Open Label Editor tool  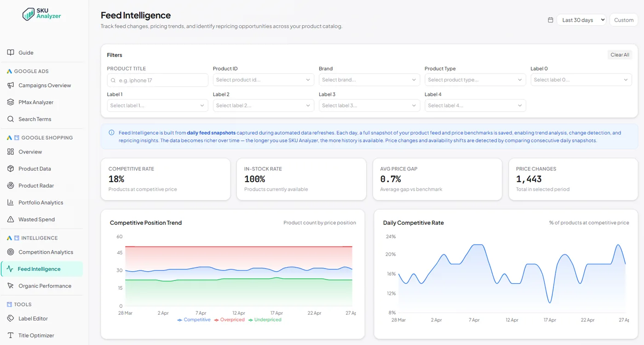[42, 318]
